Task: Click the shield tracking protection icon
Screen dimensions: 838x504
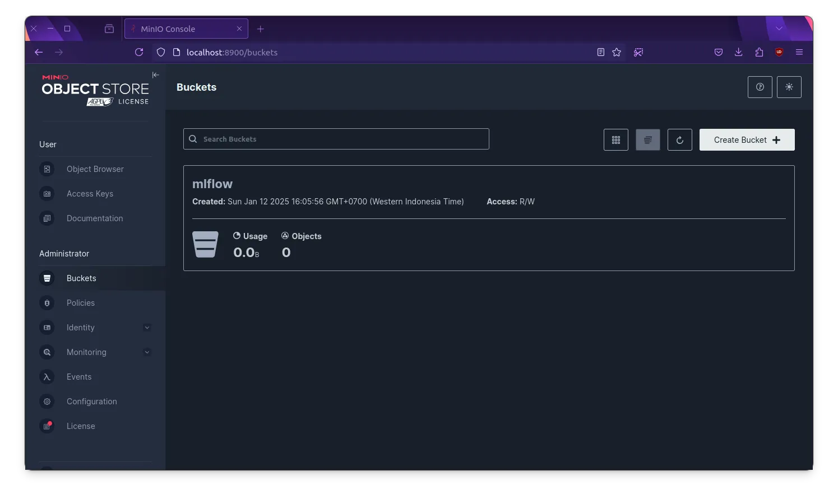Action: coord(161,52)
